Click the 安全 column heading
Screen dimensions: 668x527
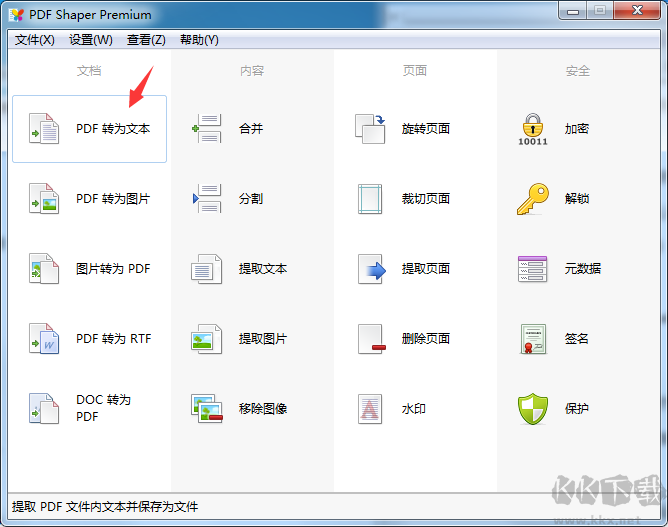click(578, 71)
